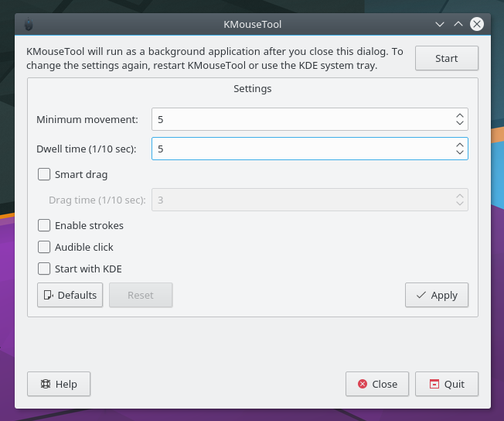Click the KMouseTool mouse icon in title bar
The height and width of the screenshot is (421, 504).
pos(28,24)
